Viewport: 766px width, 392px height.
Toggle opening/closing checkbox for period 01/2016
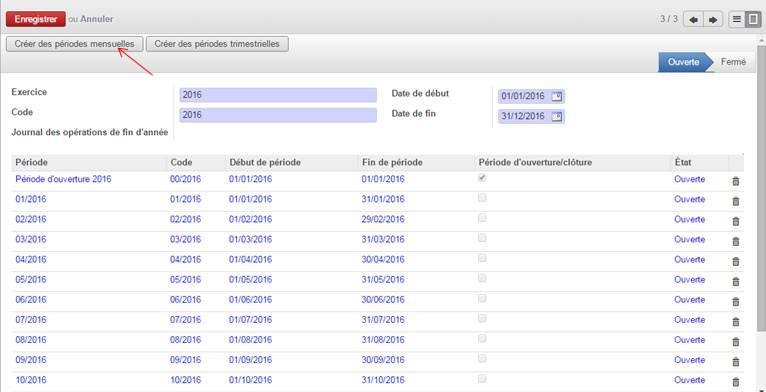coord(482,198)
